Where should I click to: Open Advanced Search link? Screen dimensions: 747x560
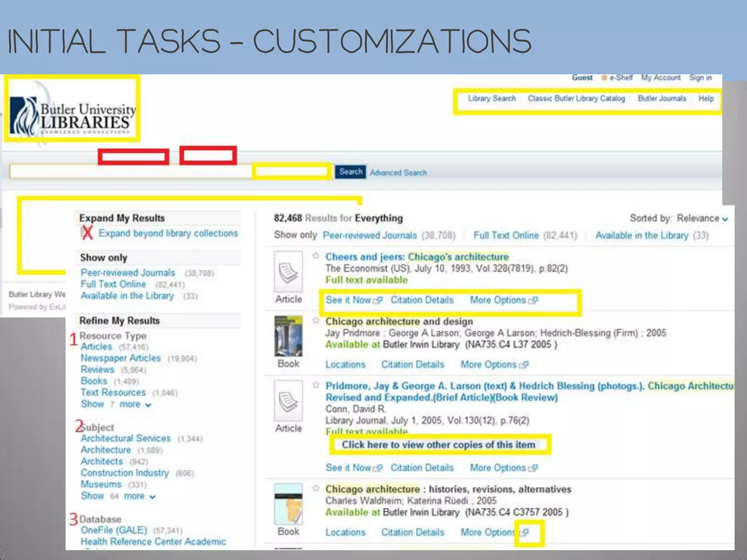(398, 173)
